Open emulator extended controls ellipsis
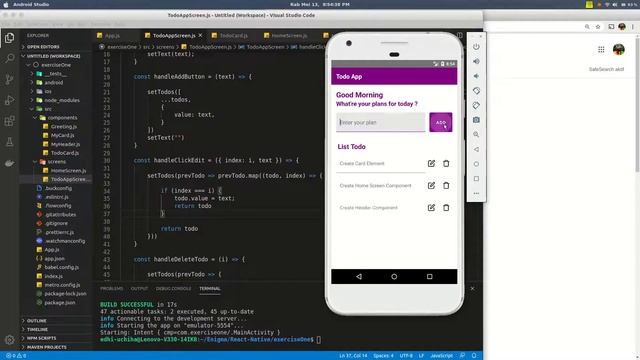Viewport: 640px width, 360px height. click(476, 193)
